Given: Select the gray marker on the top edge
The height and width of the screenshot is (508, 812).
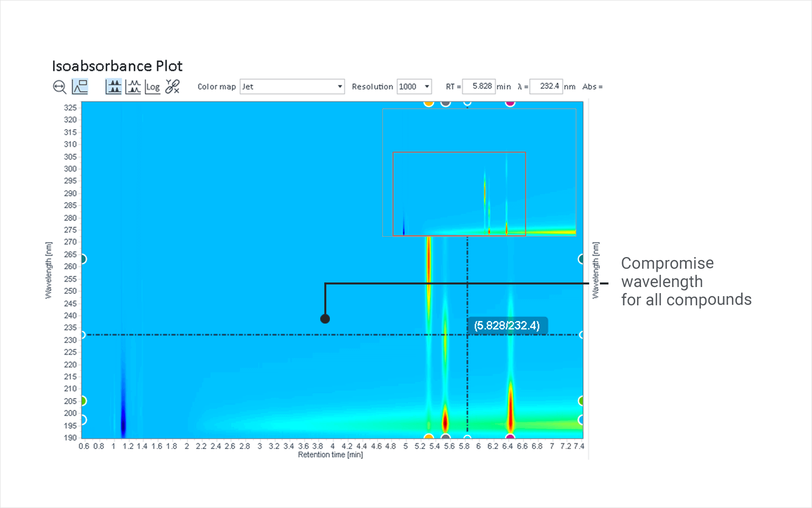Looking at the screenshot, I should tap(446, 103).
